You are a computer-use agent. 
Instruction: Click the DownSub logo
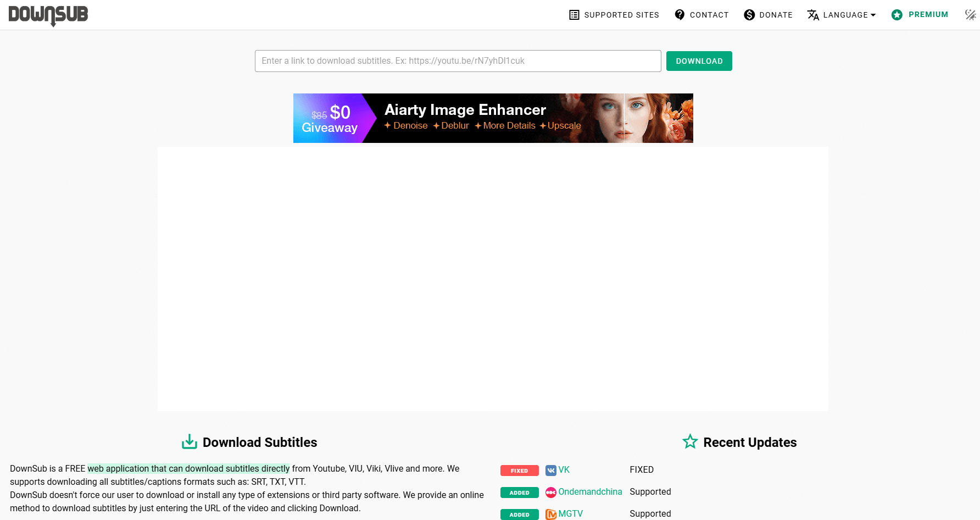(48, 15)
